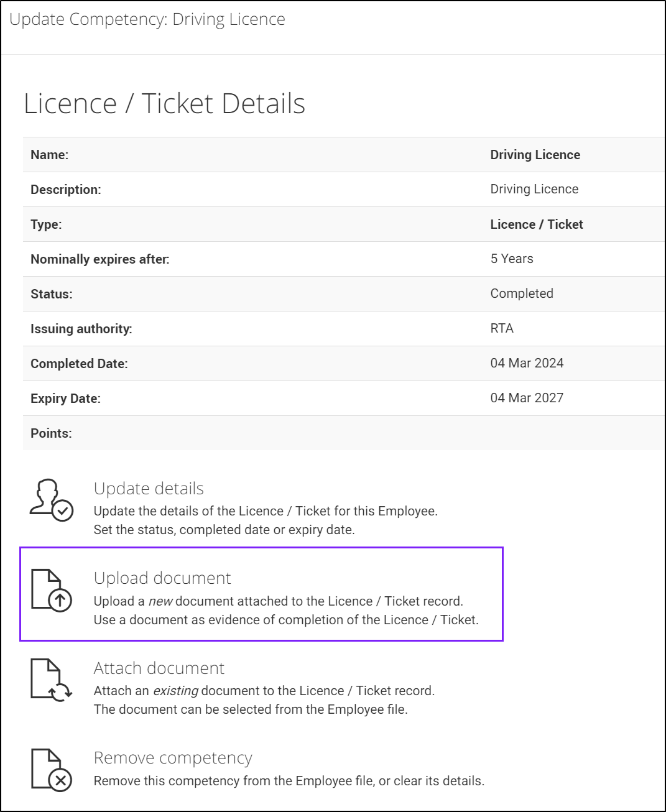Click the Update Competency: Driving Licence title bar
666x812 pixels.
(x=147, y=19)
